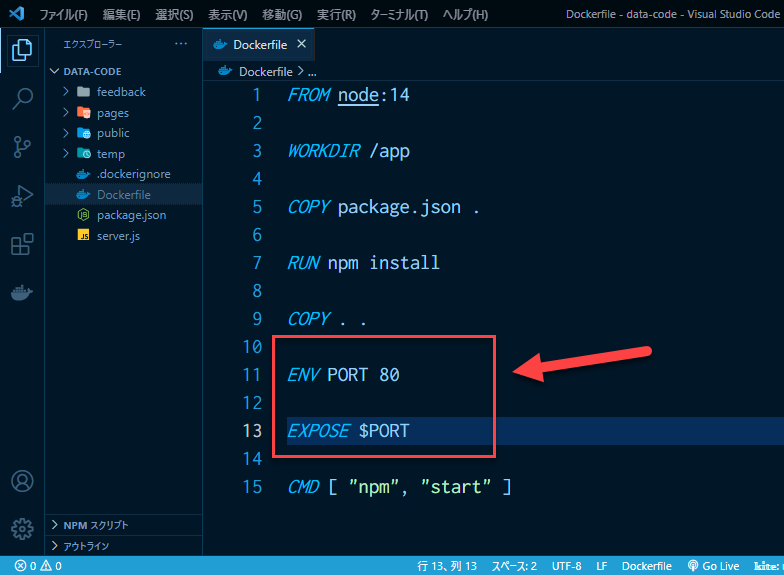The height and width of the screenshot is (575, 784).
Task: Click line number 15 in the gutter
Action: click(252, 486)
